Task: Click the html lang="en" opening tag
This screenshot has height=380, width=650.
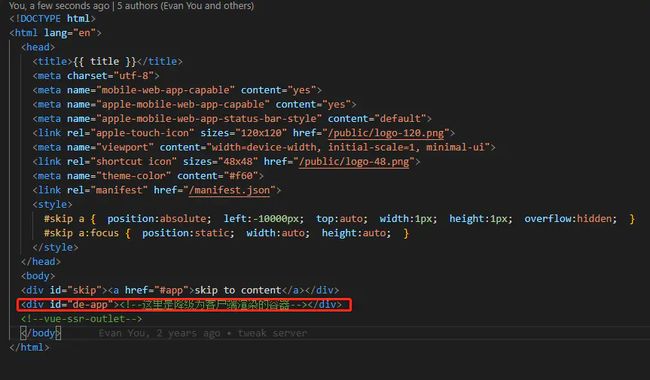Action: pyautogui.click(x=55, y=33)
